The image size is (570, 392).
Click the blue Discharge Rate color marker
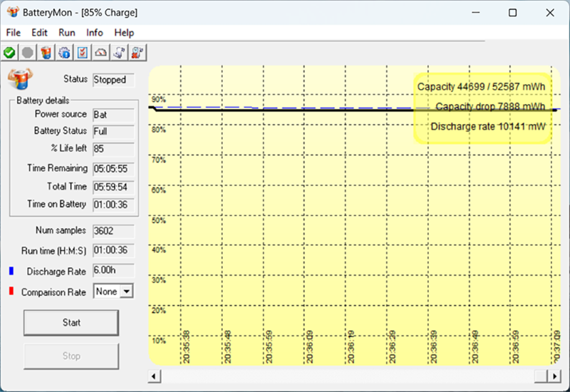coord(11,271)
